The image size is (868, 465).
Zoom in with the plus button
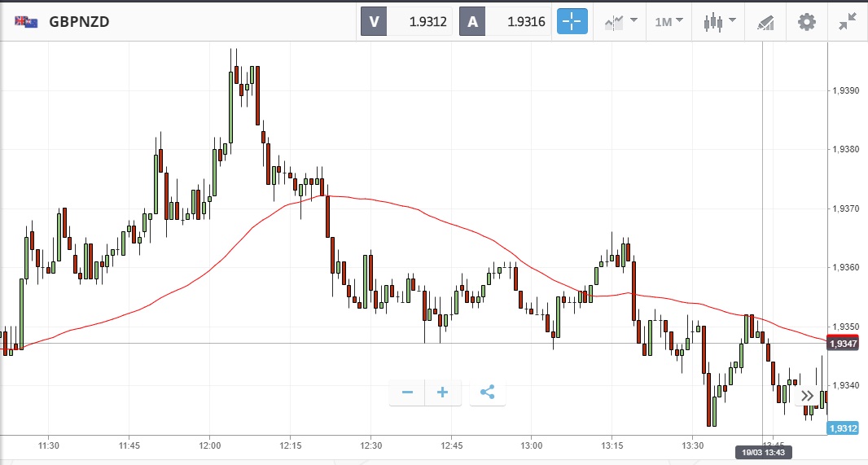pos(443,393)
